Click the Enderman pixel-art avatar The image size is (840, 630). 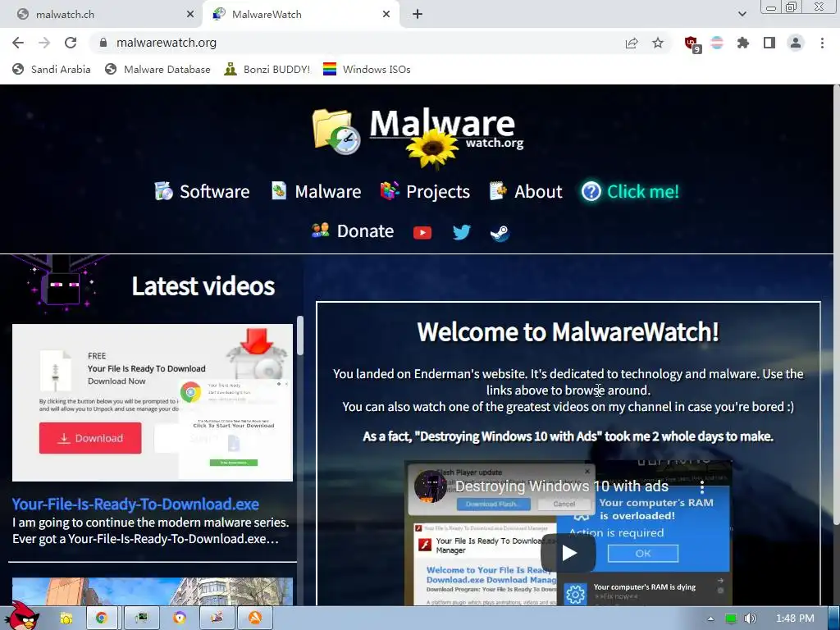pyautogui.click(x=61, y=285)
